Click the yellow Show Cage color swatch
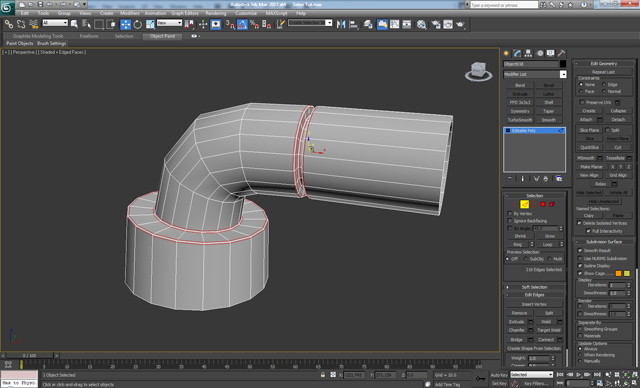Image resolution: width=640 pixels, height=388 pixels. click(x=627, y=273)
